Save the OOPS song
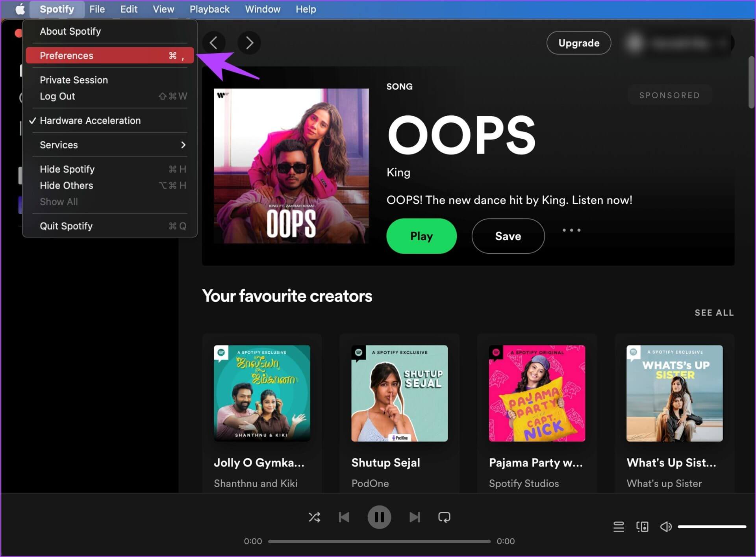This screenshot has width=756, height=557. pyautogui.click(x=508, y=236)
